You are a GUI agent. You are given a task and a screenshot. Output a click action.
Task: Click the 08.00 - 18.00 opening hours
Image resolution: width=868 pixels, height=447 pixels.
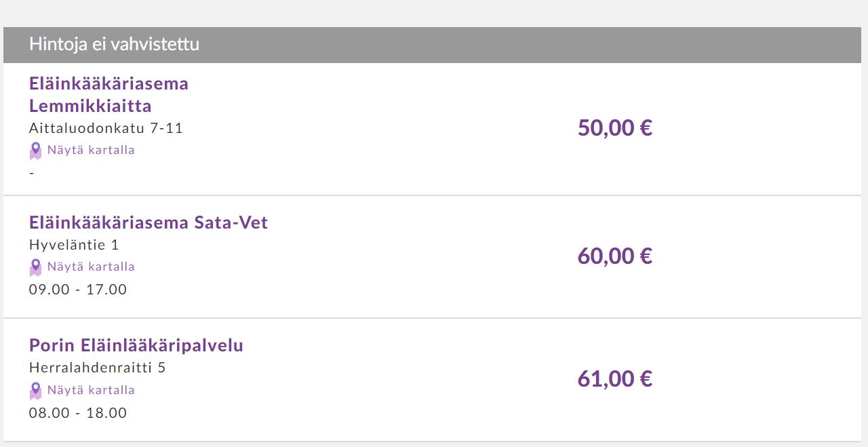[x=78, y=413]
